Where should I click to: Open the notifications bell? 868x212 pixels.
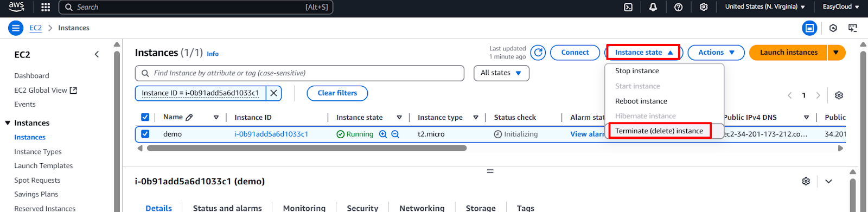pyautogui.click(x=653, y=7)
